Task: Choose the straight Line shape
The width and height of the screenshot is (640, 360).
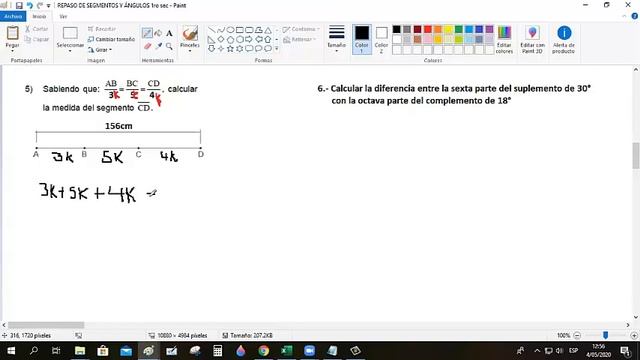Action: tap(211, 30)
